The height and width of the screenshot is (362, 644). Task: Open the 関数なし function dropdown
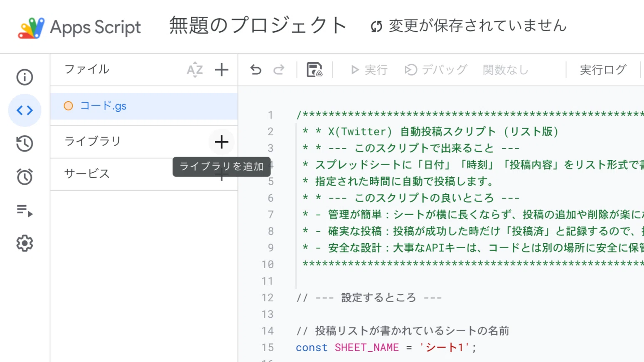(x=505, y=70)
